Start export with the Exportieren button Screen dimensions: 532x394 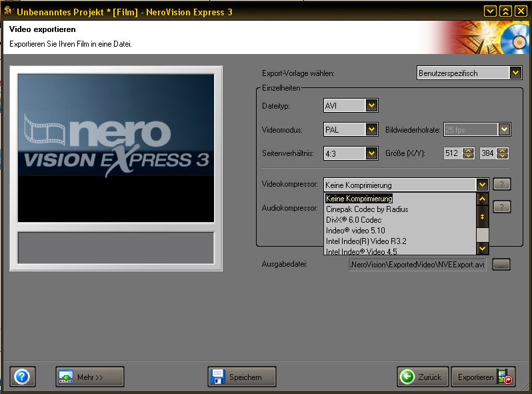coord(483,377)
